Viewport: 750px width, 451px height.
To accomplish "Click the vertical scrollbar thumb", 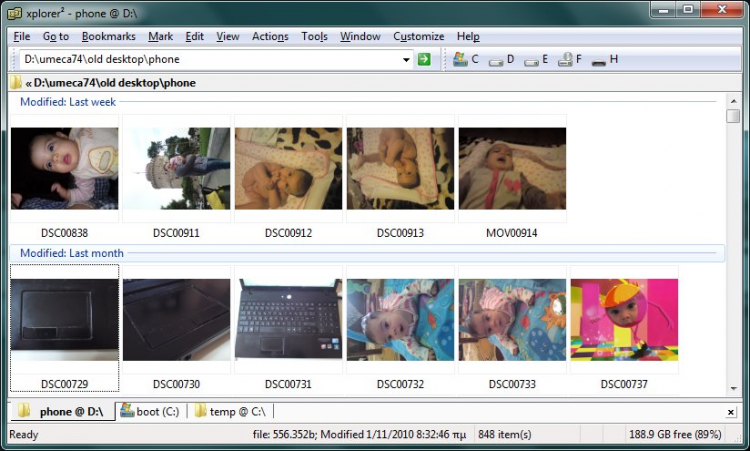I will pyautogui.click(x=733, y=116).
